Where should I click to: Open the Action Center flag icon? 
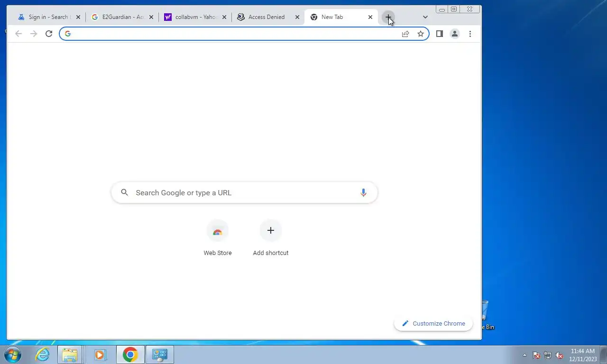pos(536,355)
